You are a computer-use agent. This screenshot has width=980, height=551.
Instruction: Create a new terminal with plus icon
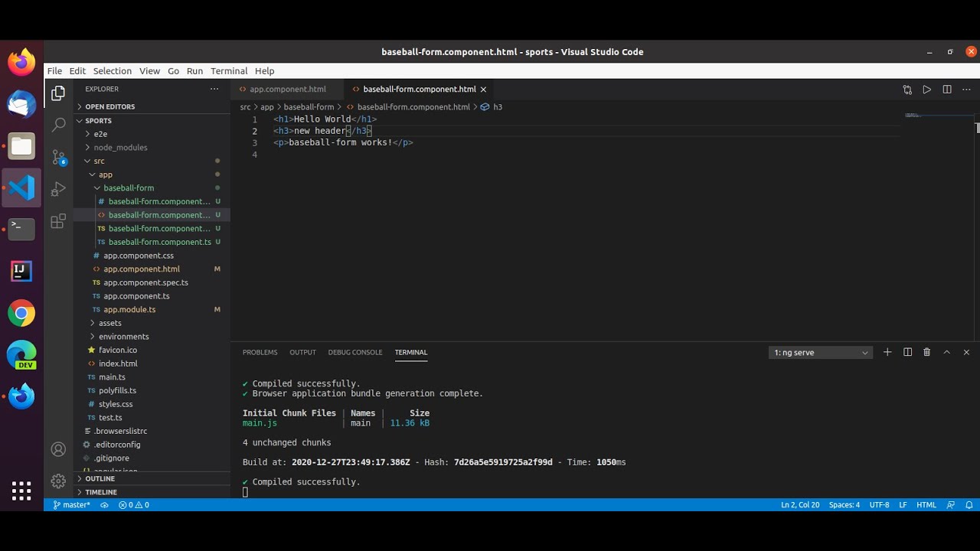[x=887, y=352]
